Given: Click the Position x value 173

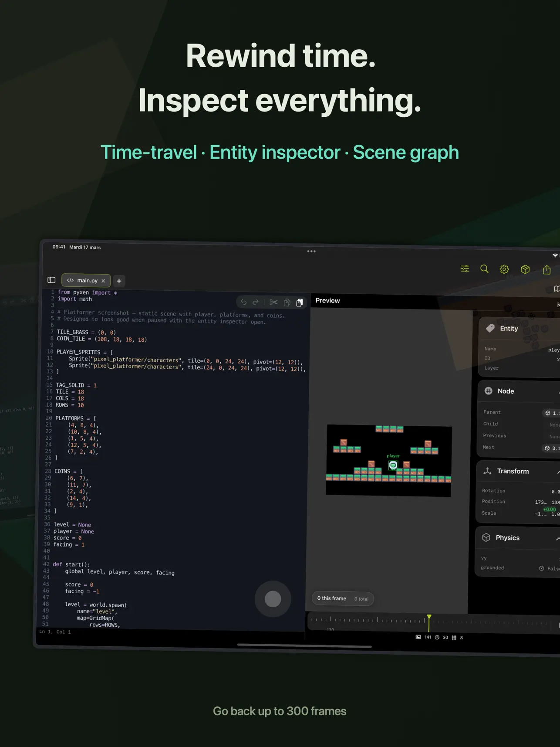Looking at the screenshot, I should 540,502.
